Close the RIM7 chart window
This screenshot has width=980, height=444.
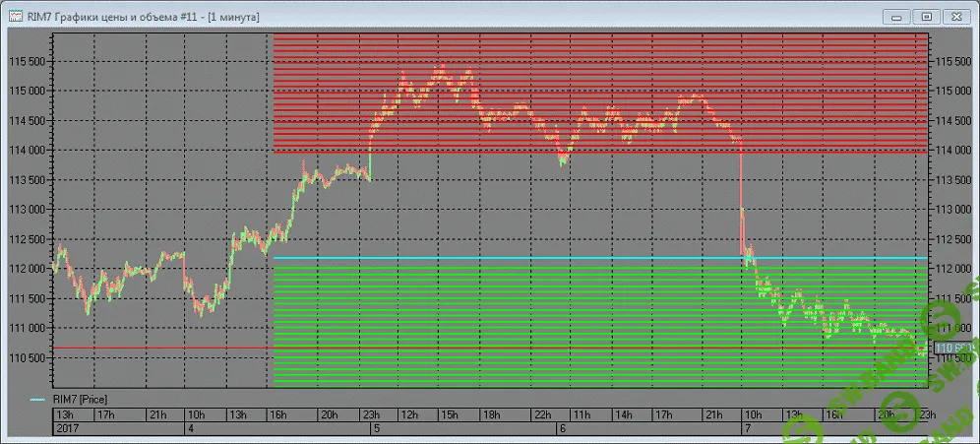click(955, 16)
